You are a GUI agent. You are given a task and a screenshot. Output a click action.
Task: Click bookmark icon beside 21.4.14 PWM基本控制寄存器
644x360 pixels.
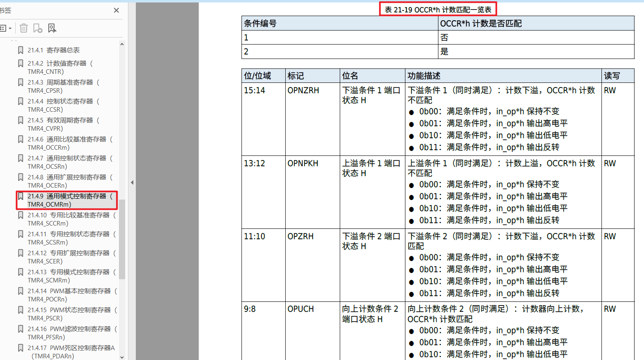click(x=21, y=291)
